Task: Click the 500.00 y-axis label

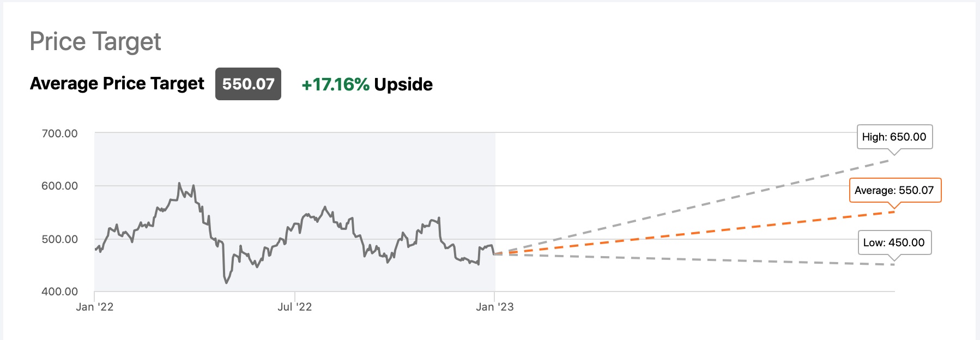Action: [60, 239]
